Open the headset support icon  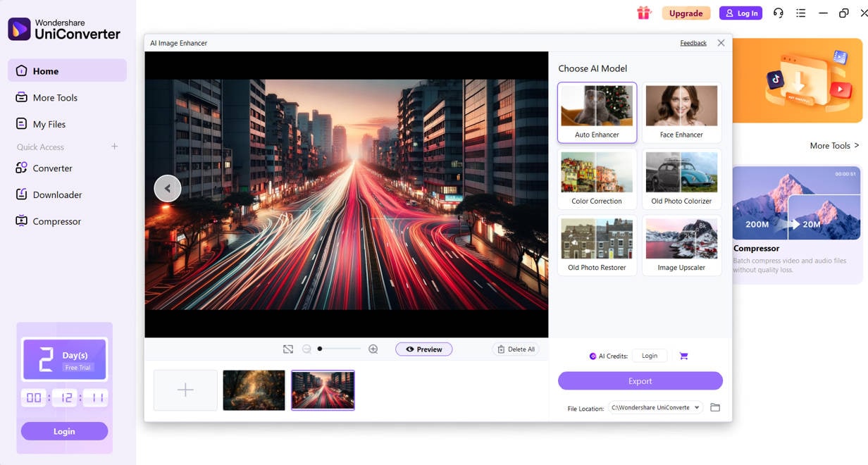click(x=779, y=13)
